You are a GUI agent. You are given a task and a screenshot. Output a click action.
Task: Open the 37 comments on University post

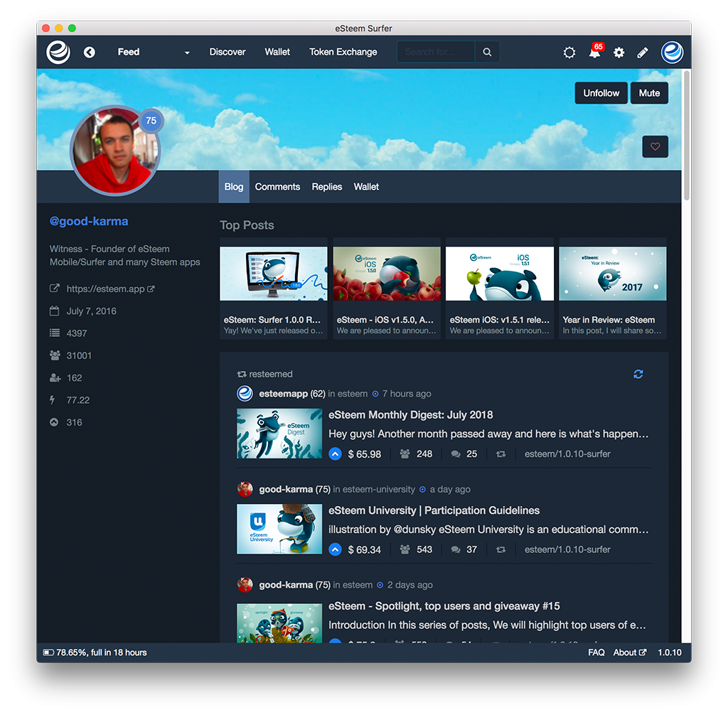(x=464, y=549)
